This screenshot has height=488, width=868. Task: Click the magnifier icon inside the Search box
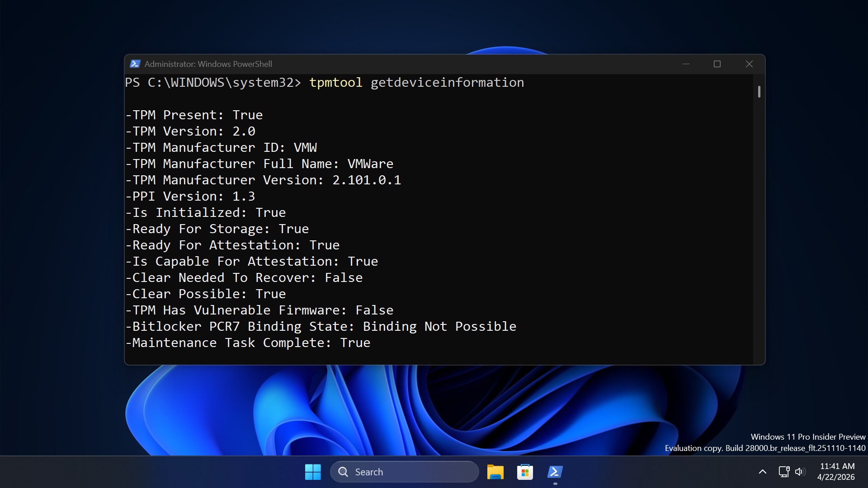344,471
